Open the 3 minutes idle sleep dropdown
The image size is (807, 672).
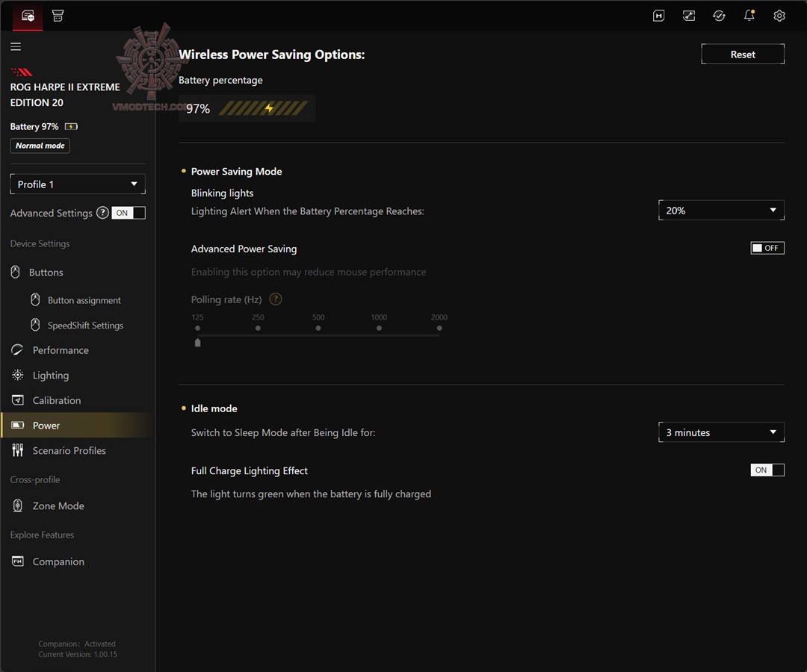click(722, 432)
